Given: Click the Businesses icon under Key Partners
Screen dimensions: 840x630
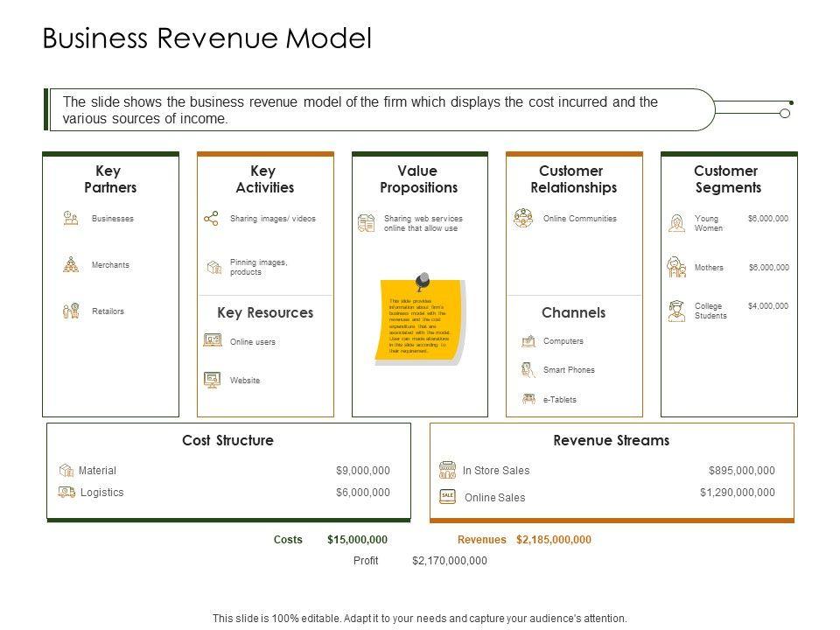Looking at the screenshot, I should pos(71,219).
